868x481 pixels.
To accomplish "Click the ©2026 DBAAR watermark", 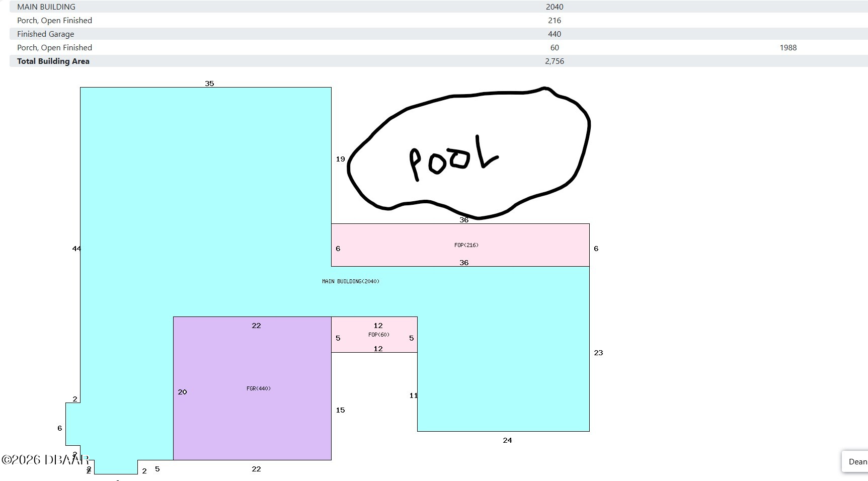I will [45, 460].
